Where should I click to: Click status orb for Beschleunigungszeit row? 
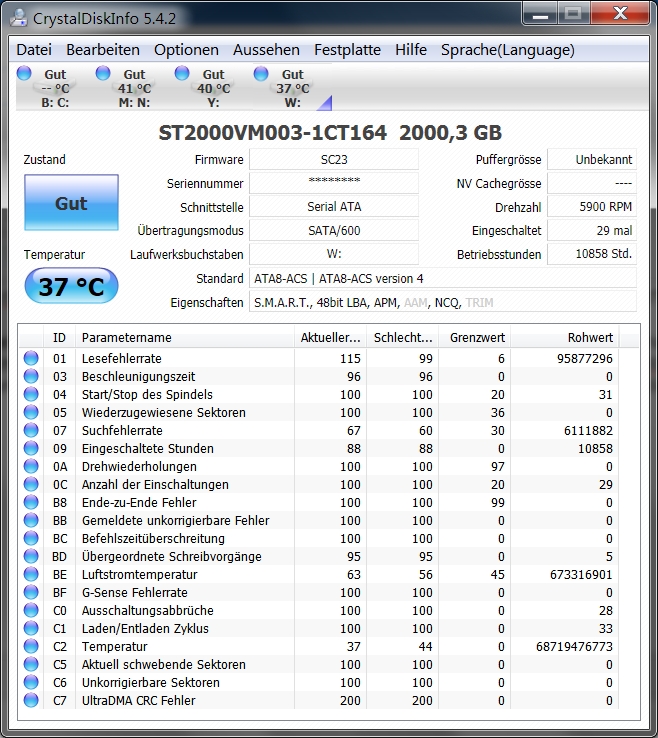tap(31, 376)
